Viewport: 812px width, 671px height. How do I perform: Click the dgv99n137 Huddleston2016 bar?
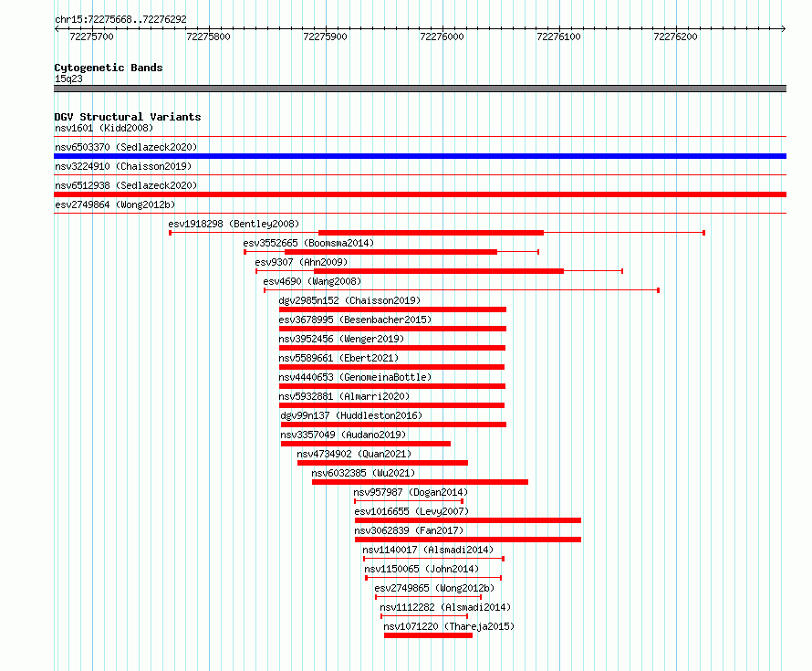click(x=393, y=425)
